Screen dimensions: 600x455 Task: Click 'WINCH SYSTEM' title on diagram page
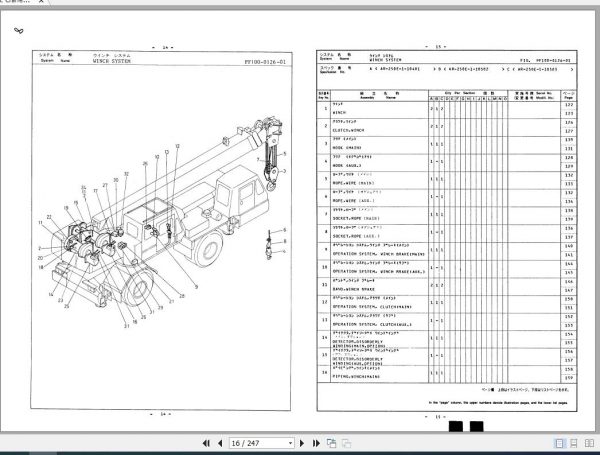click(112, 61)
